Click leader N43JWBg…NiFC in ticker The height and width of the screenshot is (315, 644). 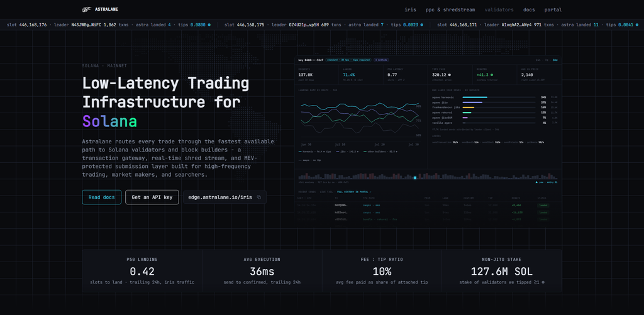(x=86, y=25)
